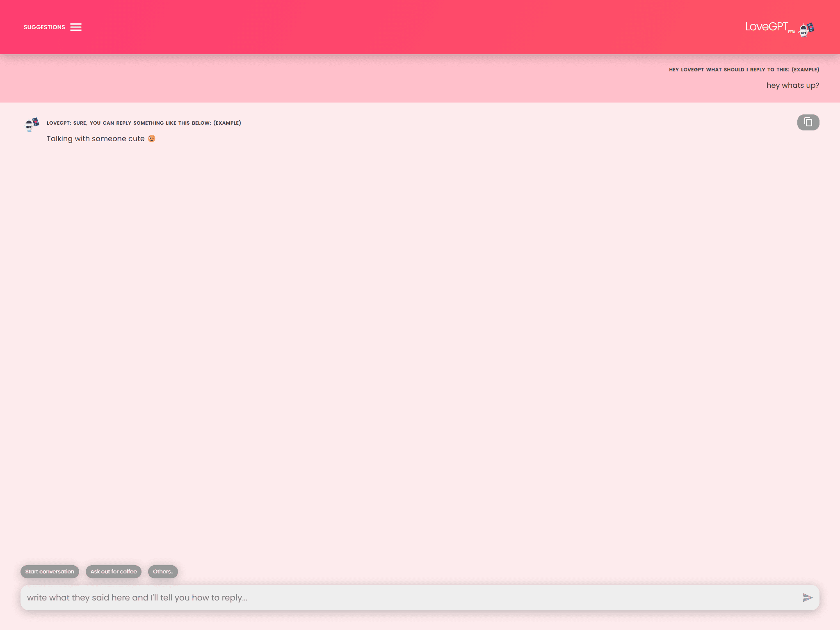Screen dimensions: 840x630
Task: Click the LoveGPT robot mascot in header
Action: [x=806, y=30]
